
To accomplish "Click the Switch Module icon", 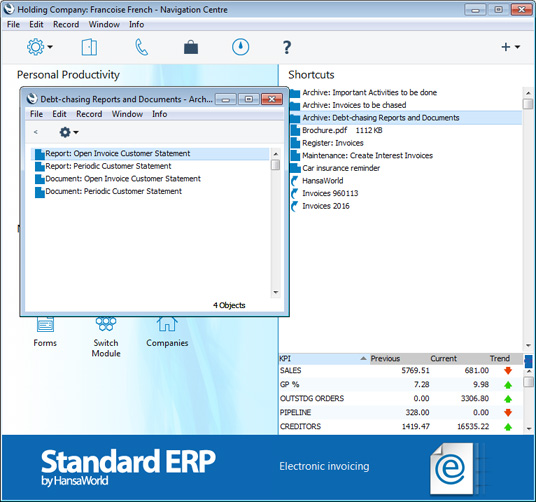I will pyautogui.click(x=106, y=324).
